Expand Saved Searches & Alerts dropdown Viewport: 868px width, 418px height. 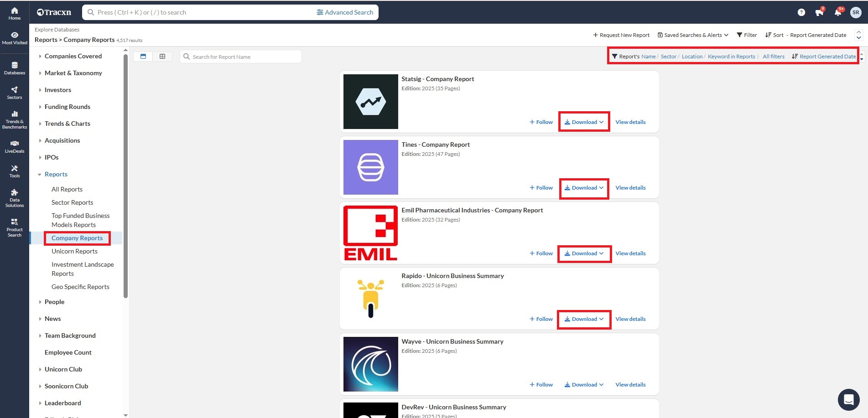pos(693,35)
